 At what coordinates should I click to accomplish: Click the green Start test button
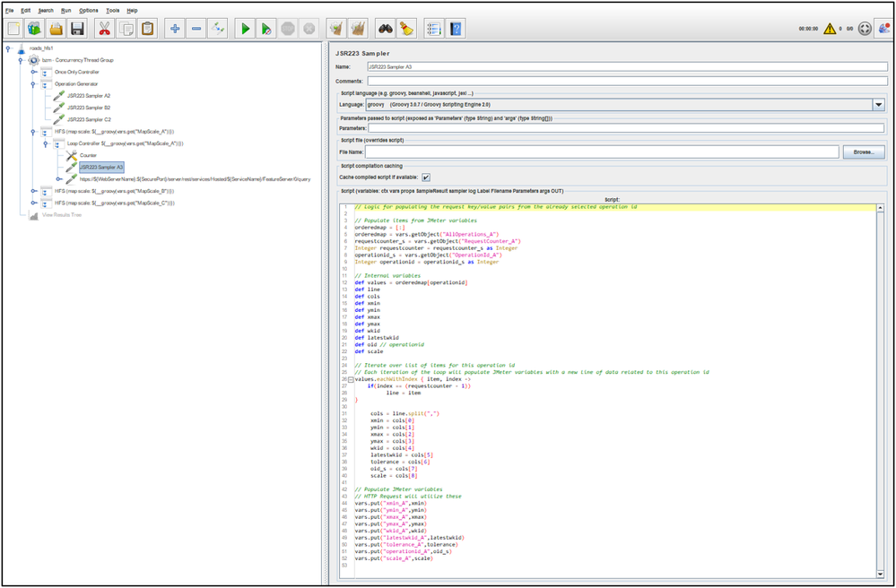point(244,29)
